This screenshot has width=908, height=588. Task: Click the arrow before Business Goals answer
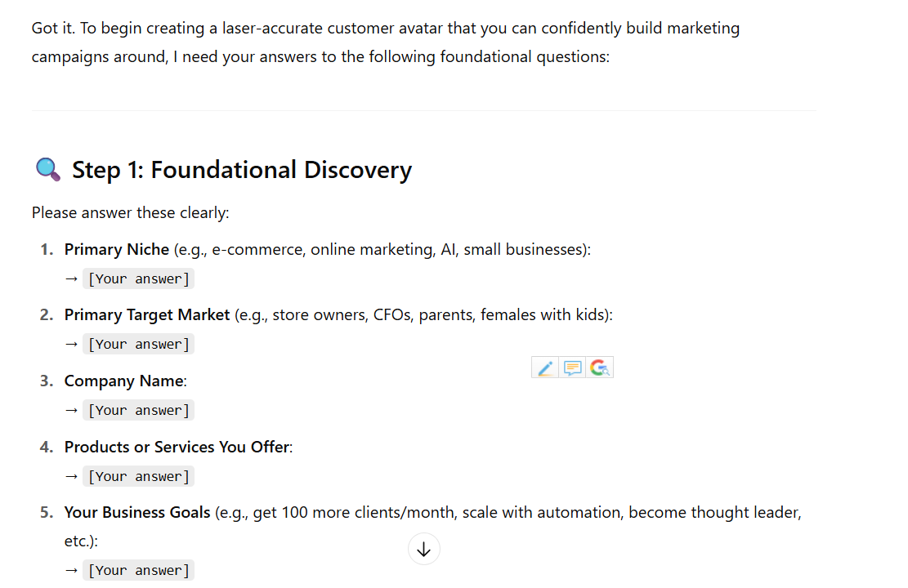(71, 570)
